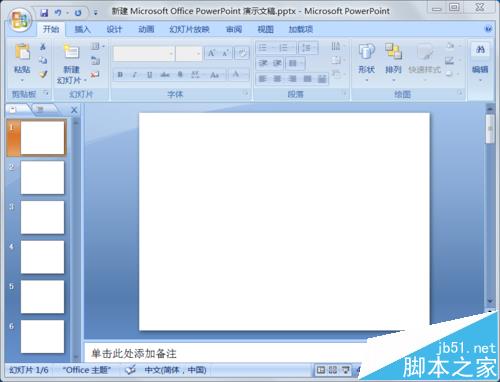Open the font name combo box
The height and width of the screenshot is (382, 500).
tap(144, 53)
